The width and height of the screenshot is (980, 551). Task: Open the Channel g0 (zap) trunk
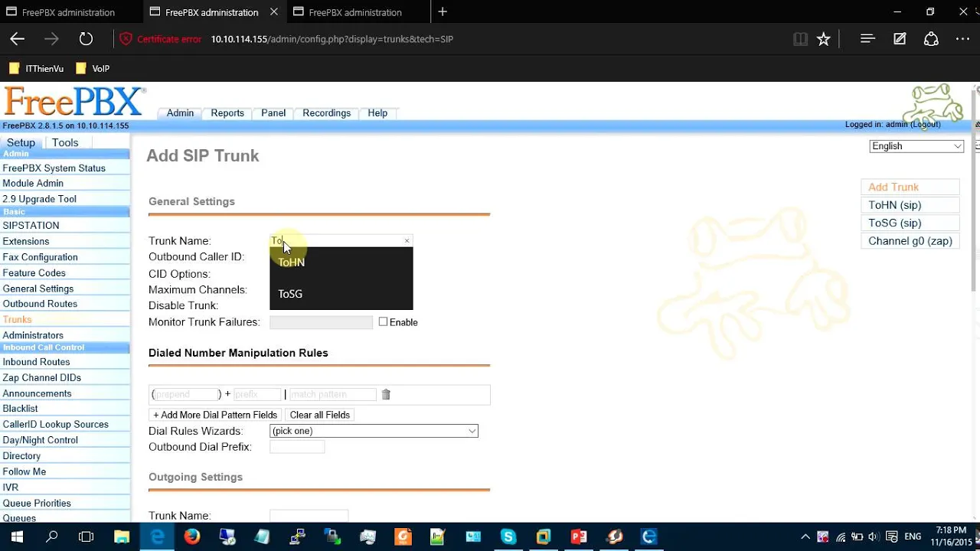910,241
